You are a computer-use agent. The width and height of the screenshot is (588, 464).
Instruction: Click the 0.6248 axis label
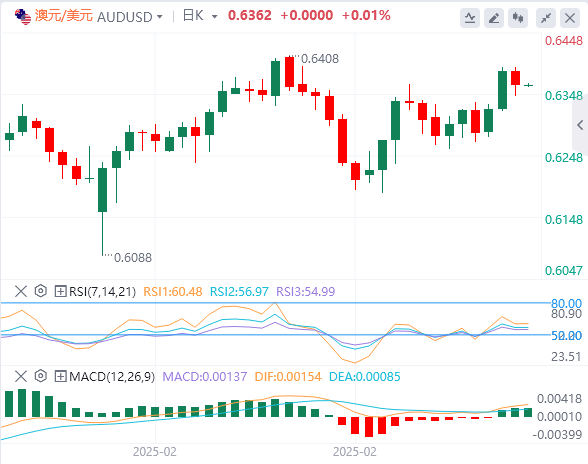(564, 158)
